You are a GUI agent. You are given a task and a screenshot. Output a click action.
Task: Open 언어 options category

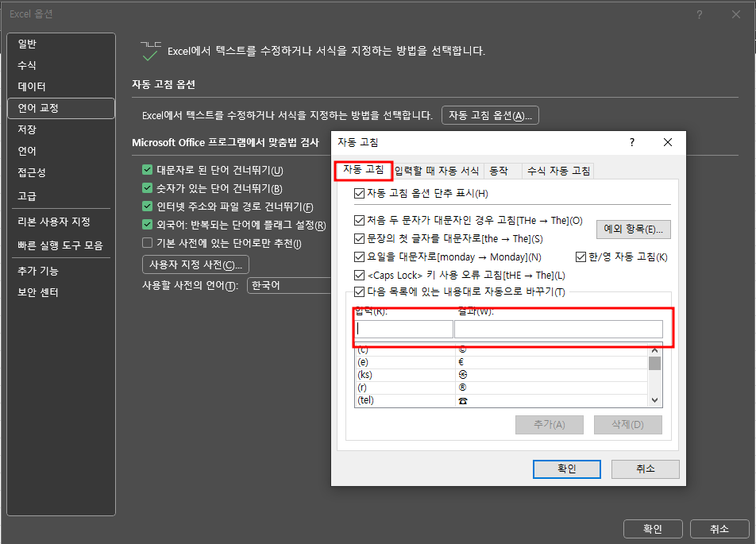(x=60, y=151)
